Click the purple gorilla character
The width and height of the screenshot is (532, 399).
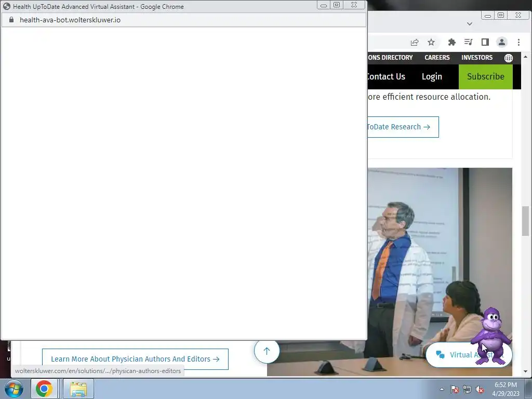point(491,336)
